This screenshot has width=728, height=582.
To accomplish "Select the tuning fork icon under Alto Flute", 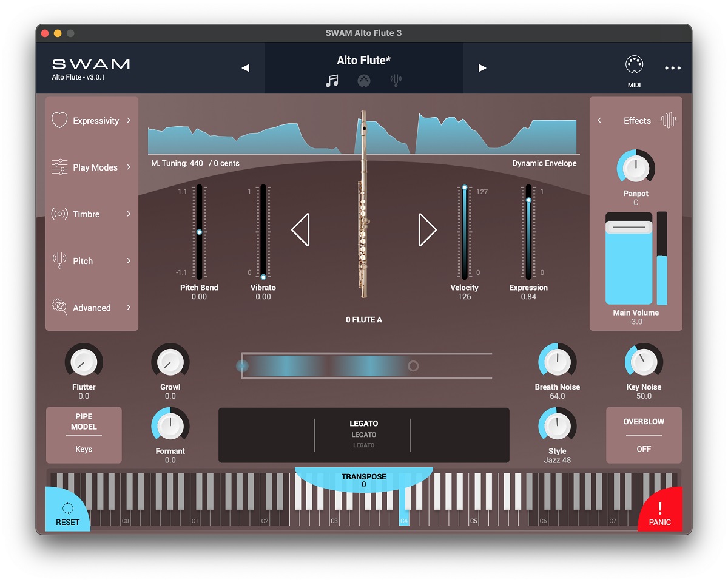I will click(396, 81).
